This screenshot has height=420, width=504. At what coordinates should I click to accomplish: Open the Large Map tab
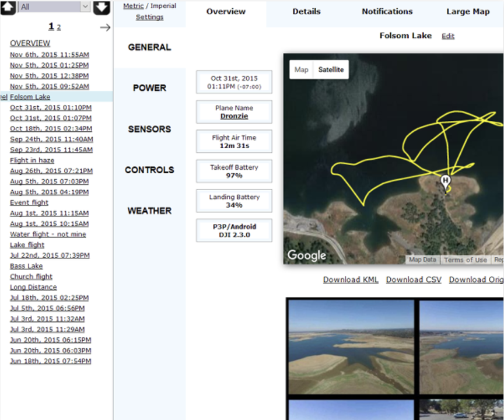pos(468,12)
